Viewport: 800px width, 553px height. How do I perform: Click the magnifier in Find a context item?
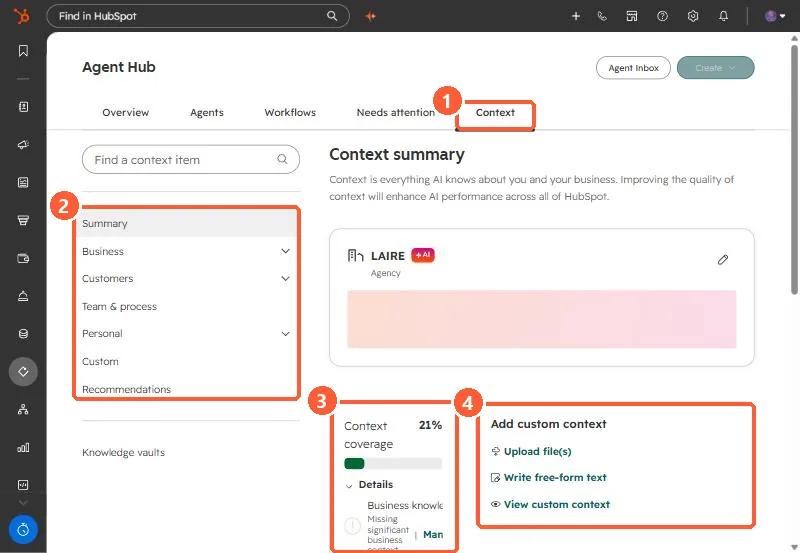(282, 159)
